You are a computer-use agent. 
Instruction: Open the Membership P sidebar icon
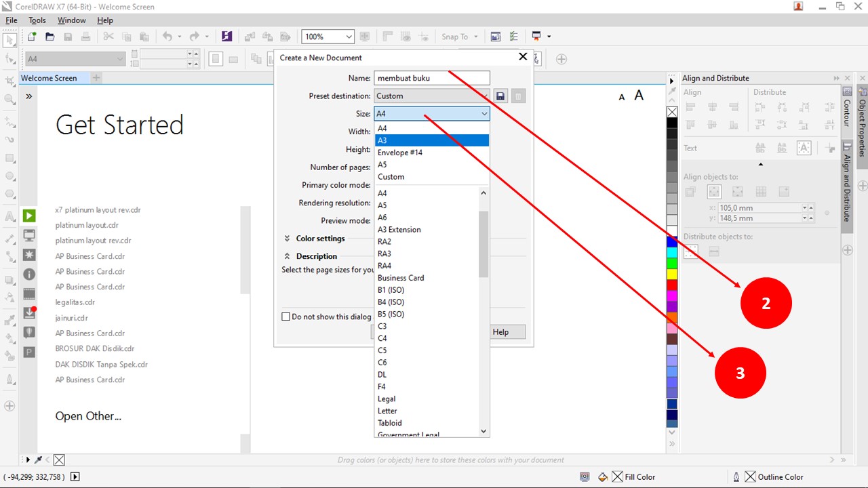(x=29, y=352)
